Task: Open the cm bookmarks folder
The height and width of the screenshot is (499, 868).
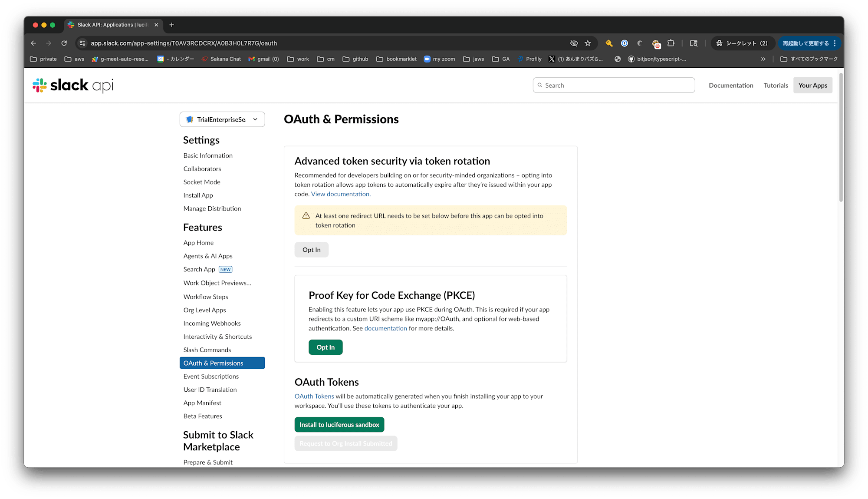Action: coord(326,59)
